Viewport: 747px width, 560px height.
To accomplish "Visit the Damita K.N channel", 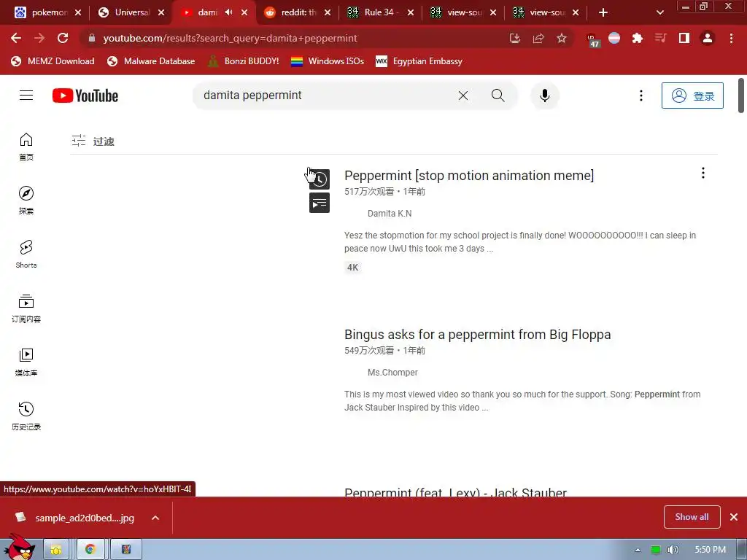I will pos(390,214).
